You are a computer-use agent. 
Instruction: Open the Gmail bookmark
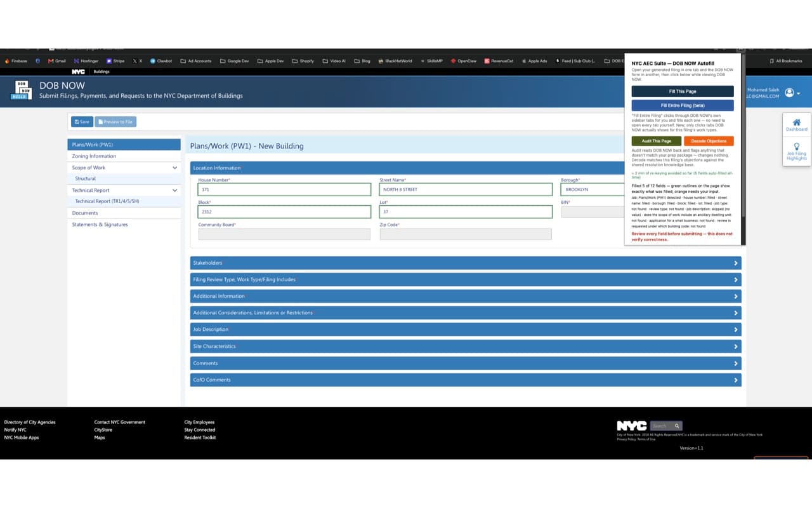pyautogui.click(x=56, y=61)
